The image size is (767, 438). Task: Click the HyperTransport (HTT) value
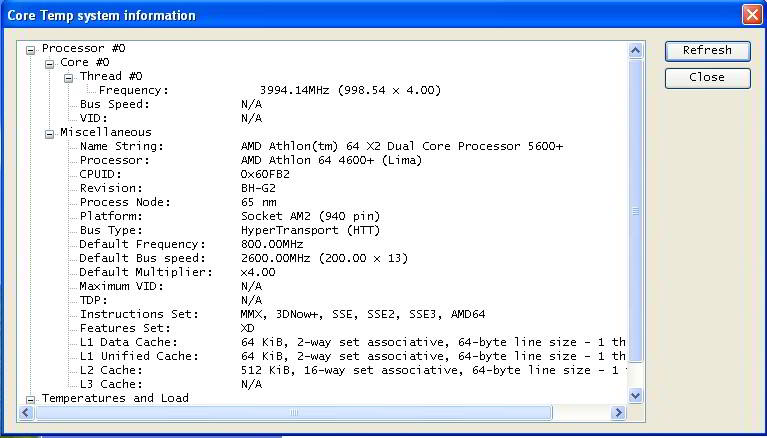click(x=311, y=230)
